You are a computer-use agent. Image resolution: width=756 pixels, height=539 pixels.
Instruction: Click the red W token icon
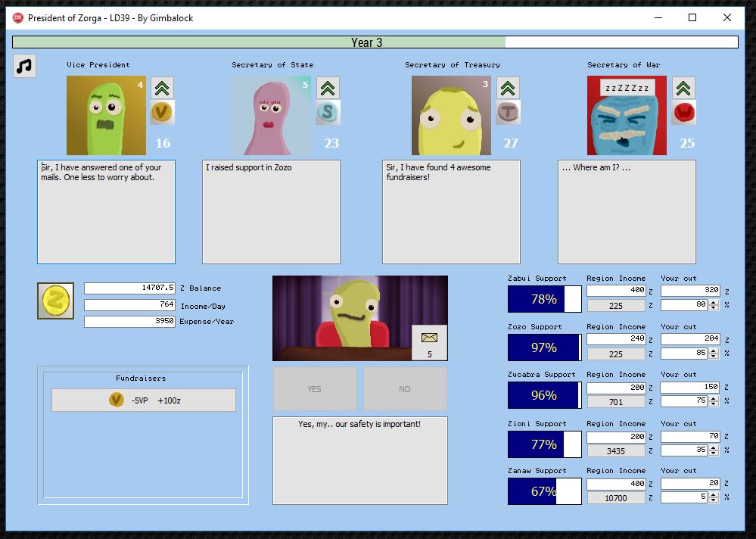click(683, 112)
